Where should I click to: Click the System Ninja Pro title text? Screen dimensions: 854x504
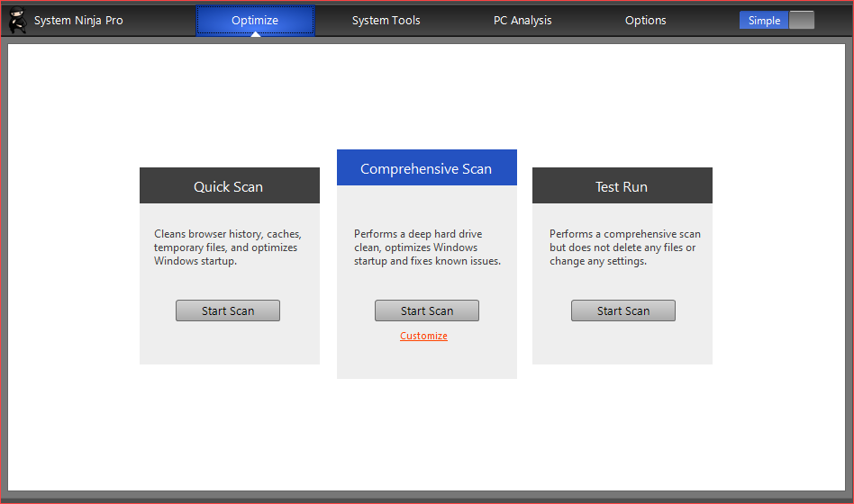click(x=78, y=21)
